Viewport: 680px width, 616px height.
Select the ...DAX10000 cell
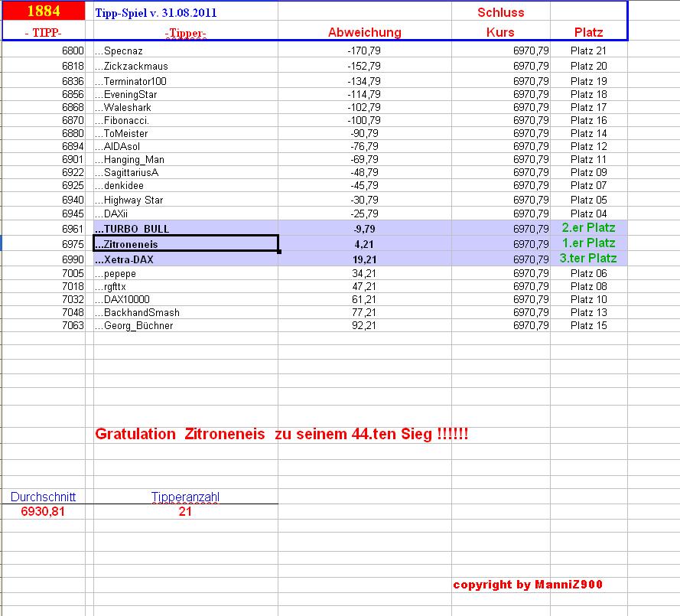[x=186, y=299]
